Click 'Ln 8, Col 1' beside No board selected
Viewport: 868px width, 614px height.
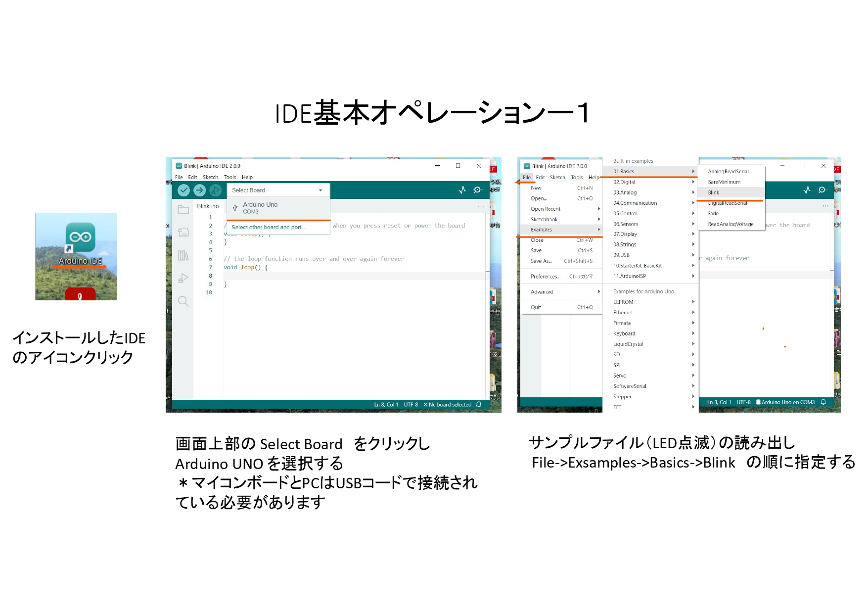[x=386, y=405]
